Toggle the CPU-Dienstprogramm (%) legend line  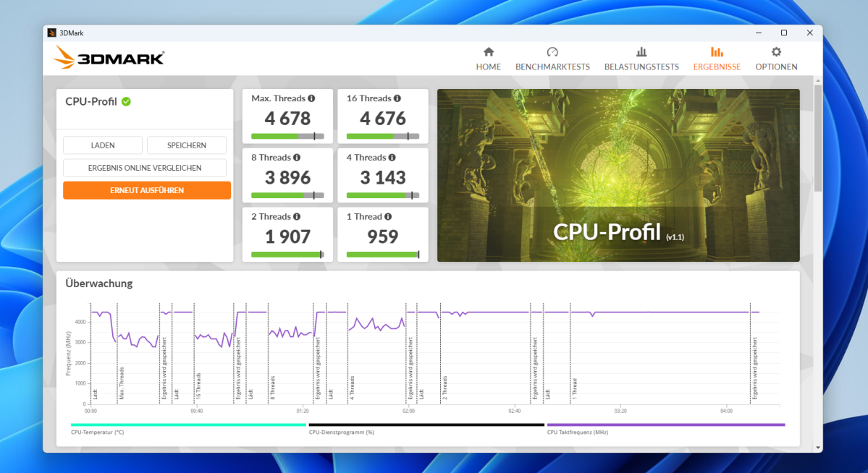pyautogui.click(x=426, y=425)
